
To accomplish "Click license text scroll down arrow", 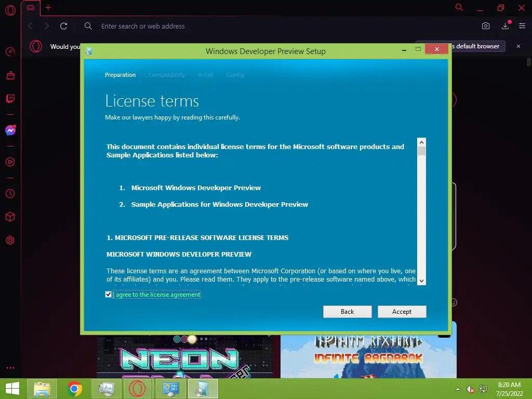I will pos(421,281).
